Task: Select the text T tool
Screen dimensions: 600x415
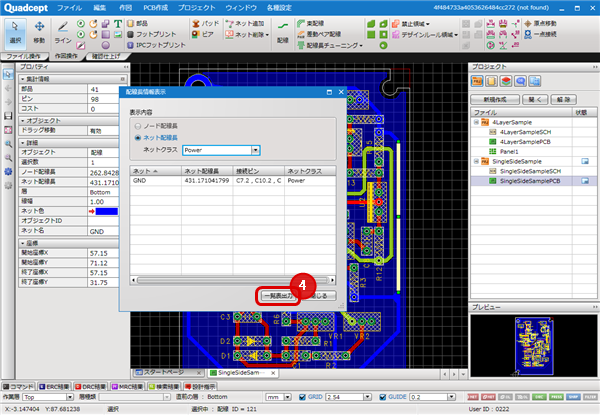Action: point(118,24)
